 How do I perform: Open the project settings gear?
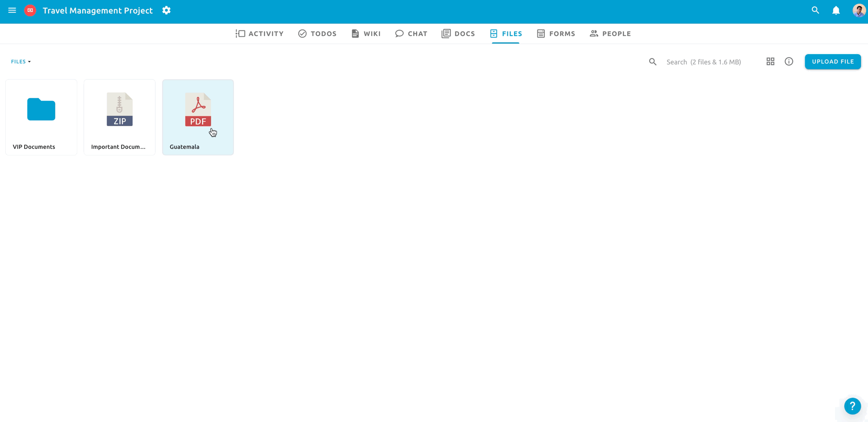point(166,10)
